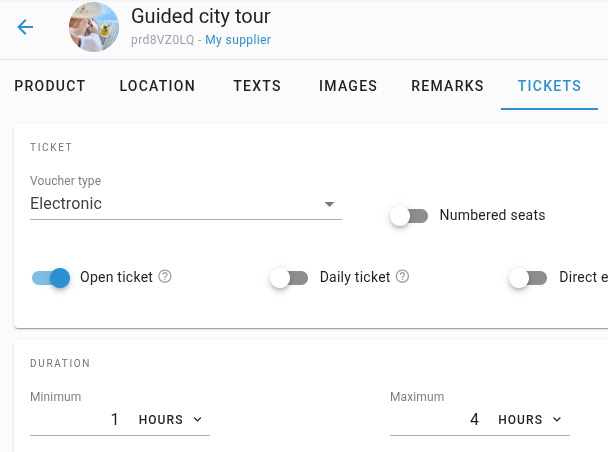Expand Maximum duration HOURS unit selector
Image resolution: width=608 pixels, height=452 pixels.
(530, 419)
